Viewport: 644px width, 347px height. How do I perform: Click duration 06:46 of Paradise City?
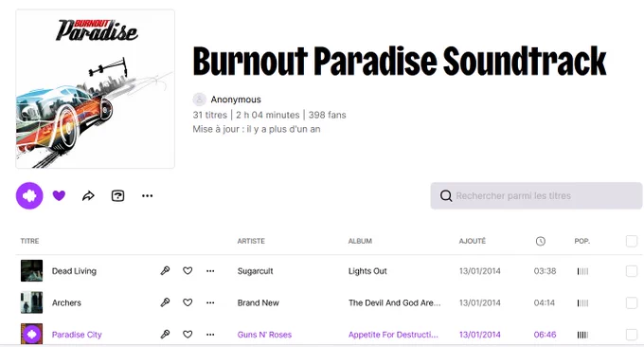(x=545, y=335)
